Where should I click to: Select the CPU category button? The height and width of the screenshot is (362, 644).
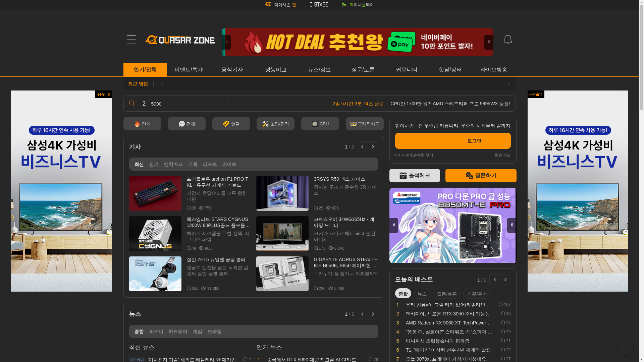[x=320, y=124]
